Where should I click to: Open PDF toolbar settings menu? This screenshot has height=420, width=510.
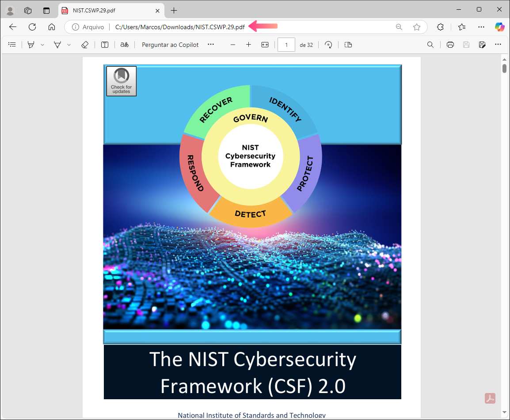[x=498, y=45]
